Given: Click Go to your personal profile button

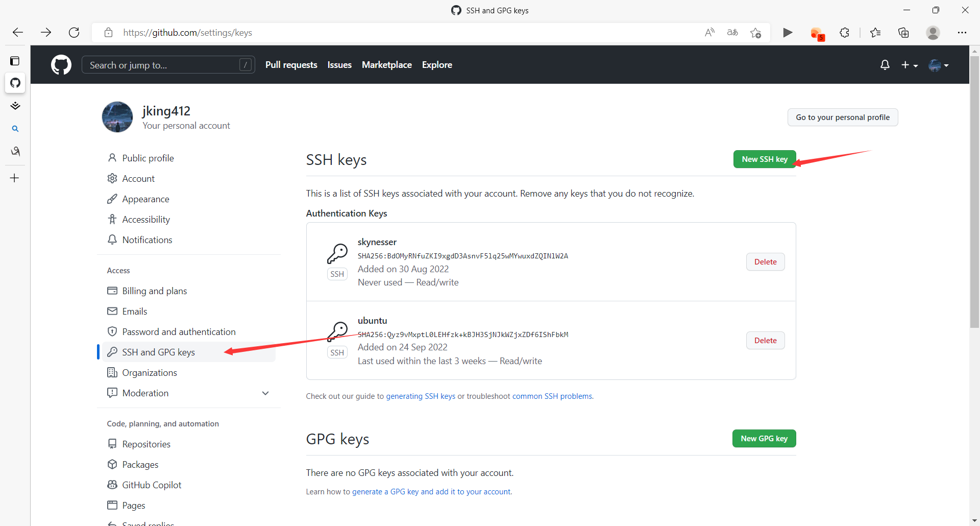Looking at the screenshot, I should point(843,117).
